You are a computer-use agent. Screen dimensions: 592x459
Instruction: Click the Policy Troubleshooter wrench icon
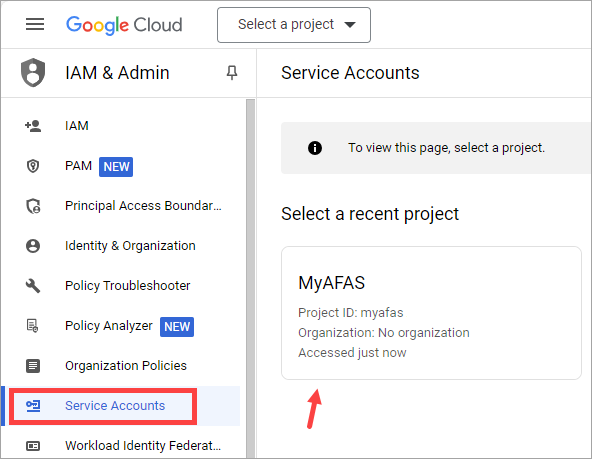(x=33, y=286)
